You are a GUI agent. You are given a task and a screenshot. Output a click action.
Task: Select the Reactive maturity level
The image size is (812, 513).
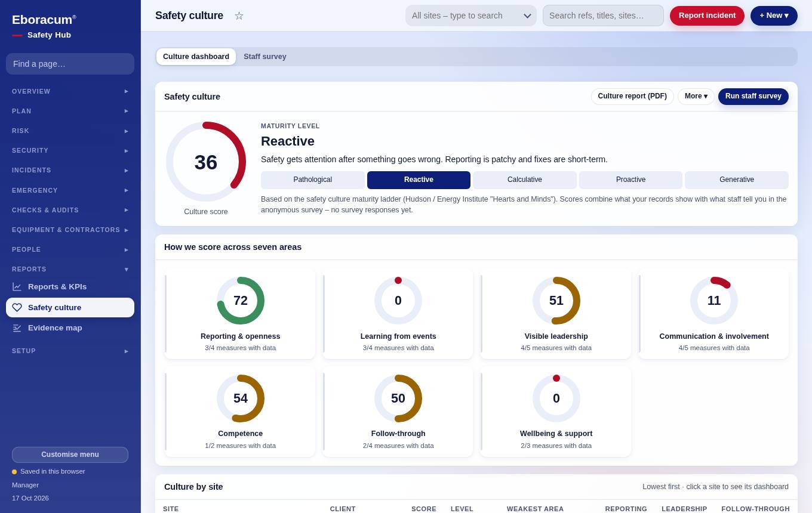pos(419,180)
